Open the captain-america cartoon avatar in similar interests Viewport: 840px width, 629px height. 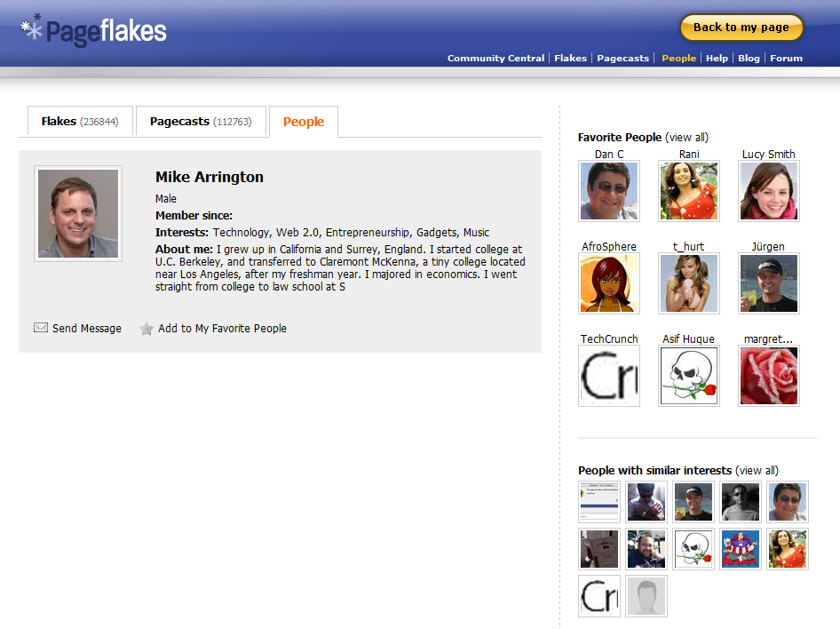point(741,549)
